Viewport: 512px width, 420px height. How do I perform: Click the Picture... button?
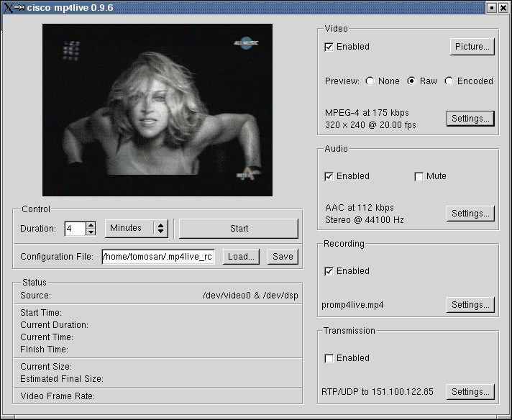pyautogui.click(x=472, y=47)
